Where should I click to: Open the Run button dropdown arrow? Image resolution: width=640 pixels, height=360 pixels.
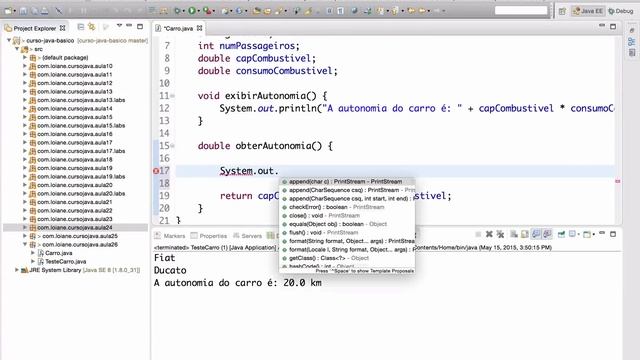point(198,11)
